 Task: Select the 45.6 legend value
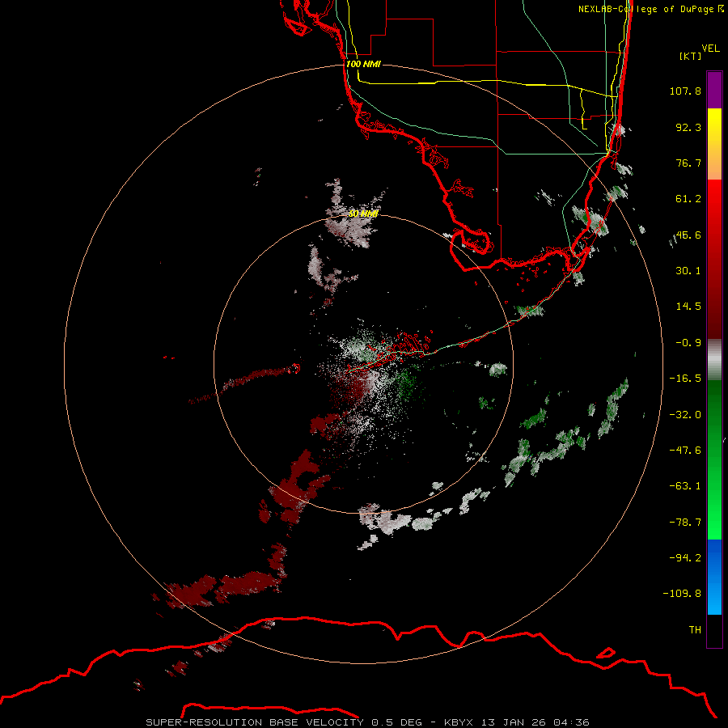[688, 235]
